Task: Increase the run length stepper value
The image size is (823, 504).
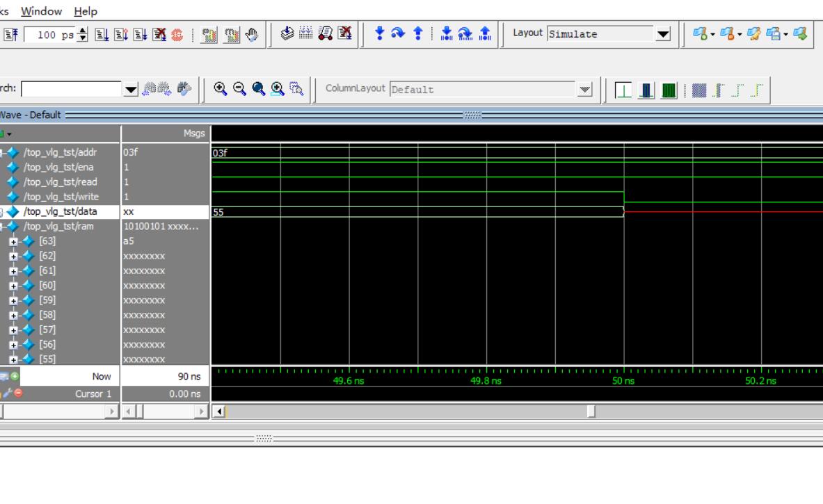Action: coord(82,31)
